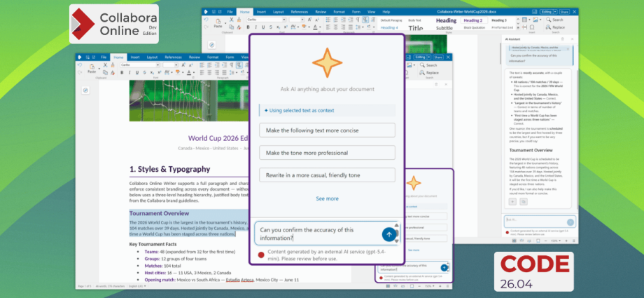Click Special Character omega icon in back window

coord(532,27)
